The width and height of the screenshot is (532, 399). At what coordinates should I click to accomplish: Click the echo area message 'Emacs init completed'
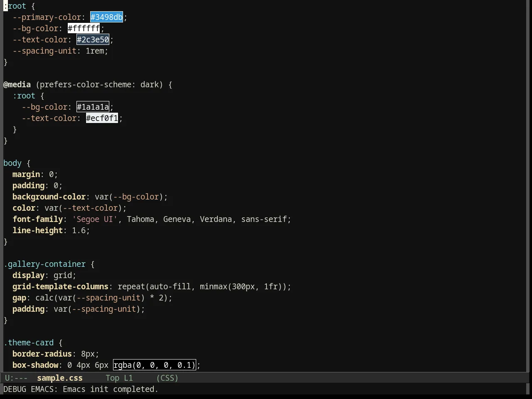(x=111, y=389)
